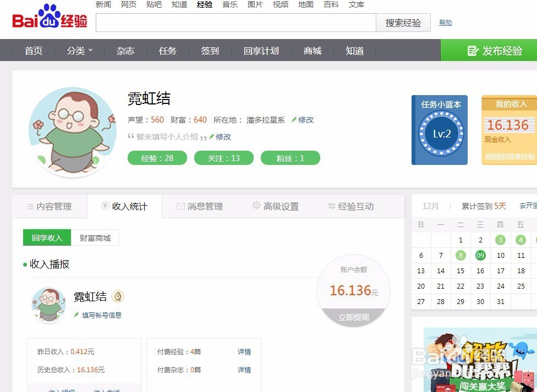537x392 pixels.
Task: Open the 12月 month selector
Action: coord(431,206)
